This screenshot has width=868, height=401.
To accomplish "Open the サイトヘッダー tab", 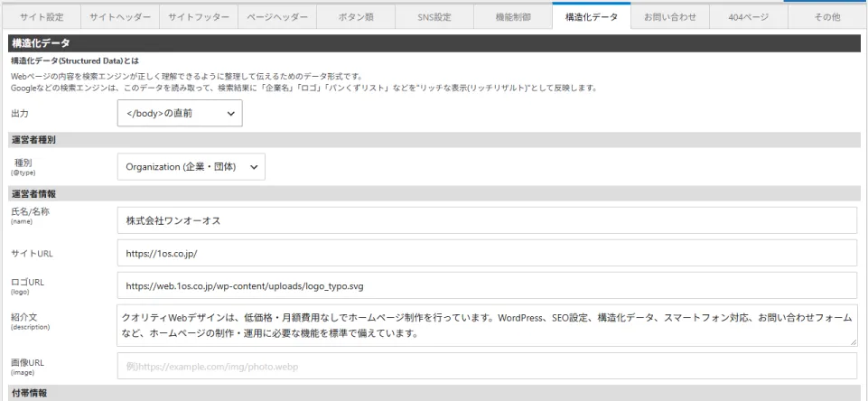I will point(120,17).
